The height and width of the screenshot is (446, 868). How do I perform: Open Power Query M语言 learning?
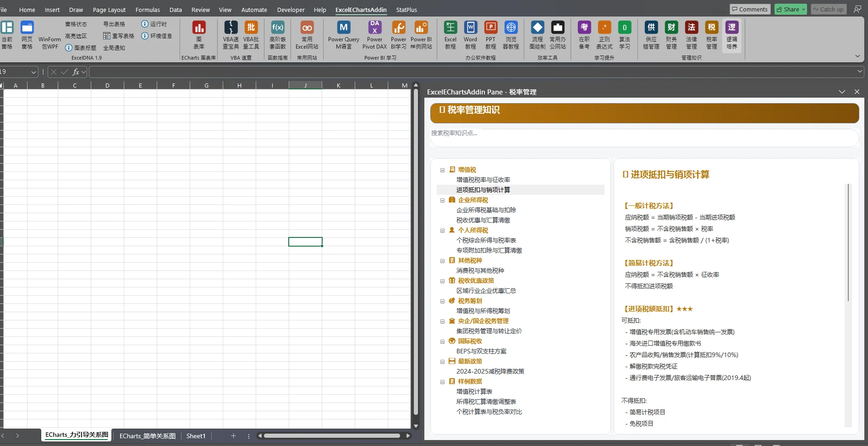pos(343,35)
